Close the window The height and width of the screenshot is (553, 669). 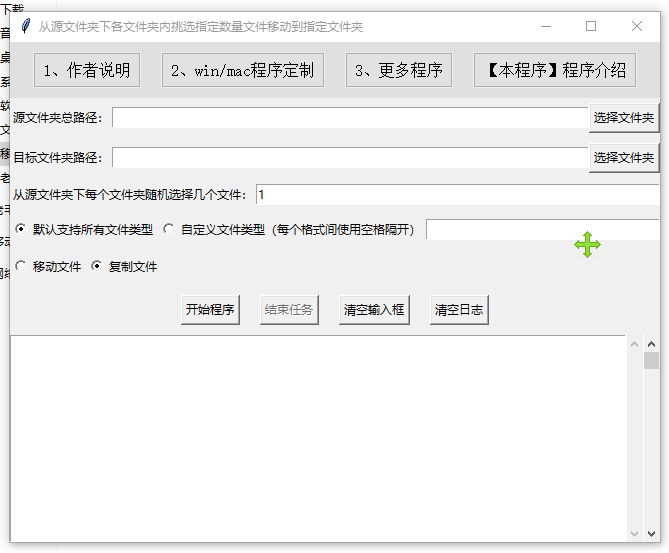637,26
